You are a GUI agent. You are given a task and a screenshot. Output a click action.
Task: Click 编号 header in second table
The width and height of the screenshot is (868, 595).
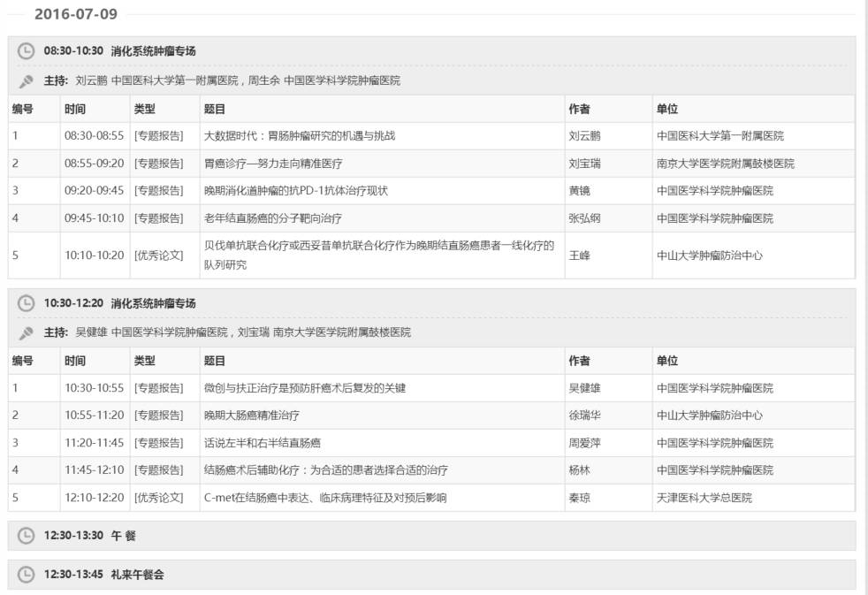click(23, 361)
